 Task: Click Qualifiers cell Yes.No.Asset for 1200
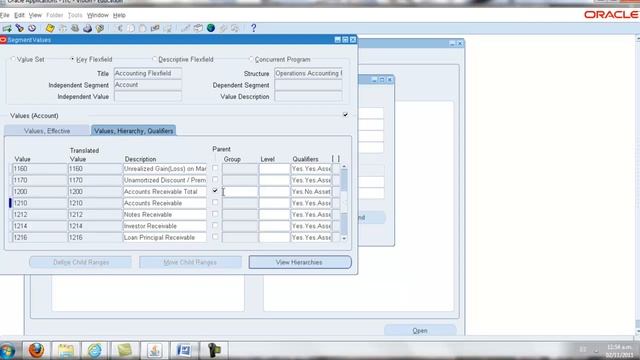point(311,191)
